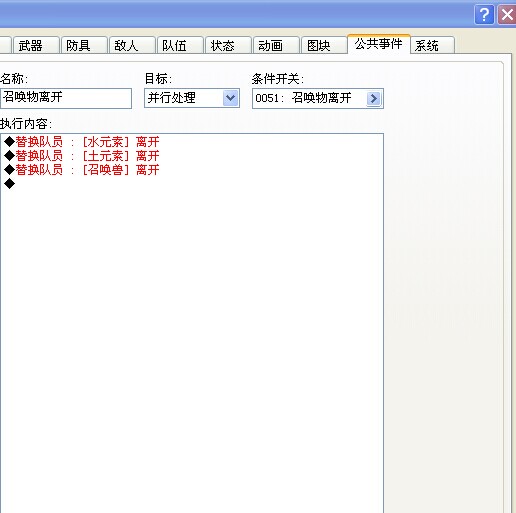Select the 队伍 tab
The height and width of the screenshot is (513, 516).
tap(180, 45)
